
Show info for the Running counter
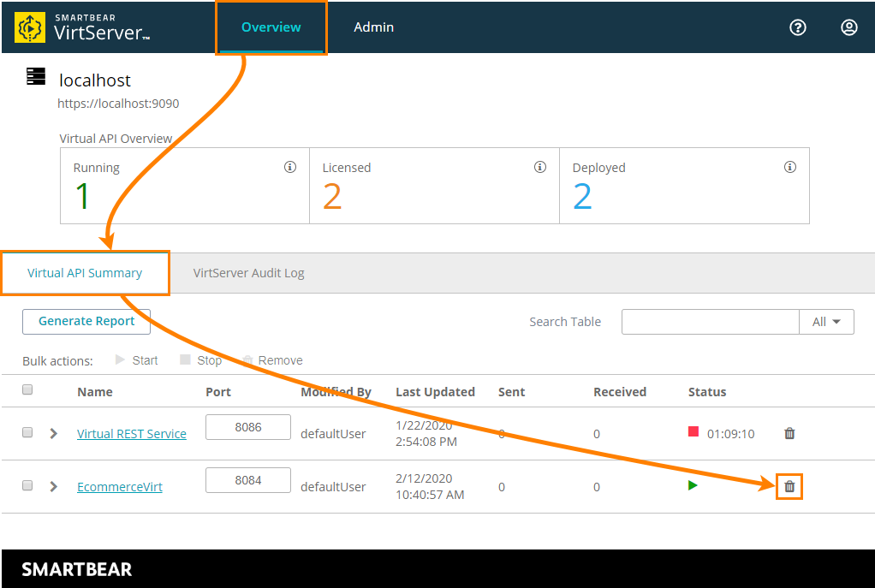tap(290, 167)
